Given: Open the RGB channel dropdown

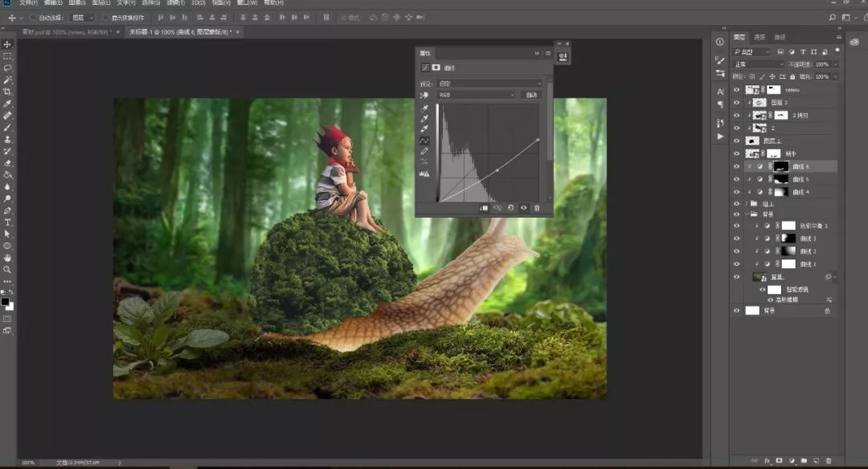Looking at the screenshot, I should point(476,95).
